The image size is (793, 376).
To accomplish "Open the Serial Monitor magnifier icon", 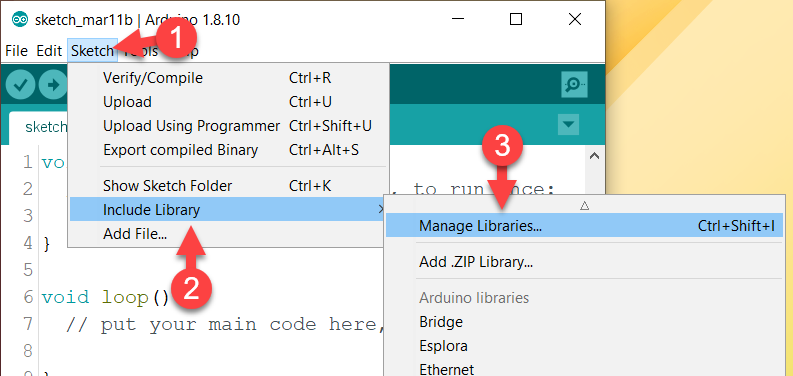I will 575,85.
